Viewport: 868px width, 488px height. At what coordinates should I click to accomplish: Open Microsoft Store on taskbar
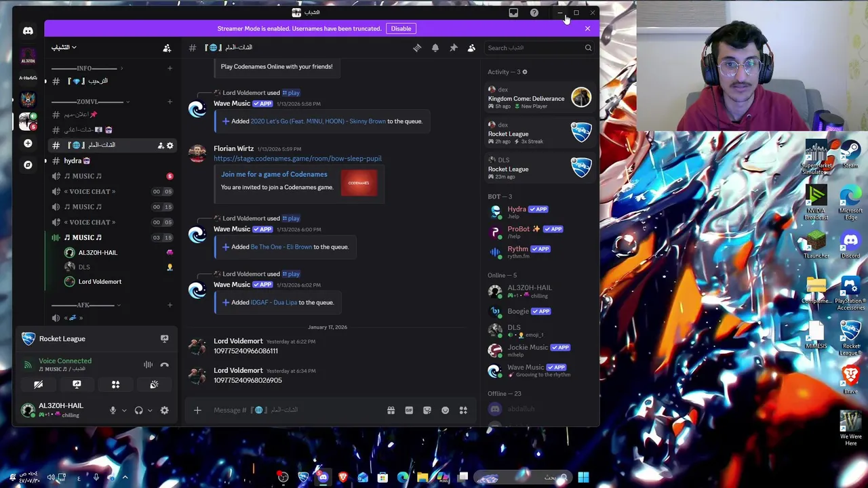tap(382, 478)
